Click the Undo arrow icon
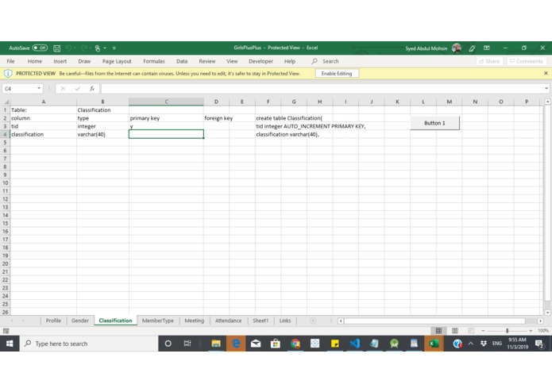The image size is (552, 392). coord(68,48)
